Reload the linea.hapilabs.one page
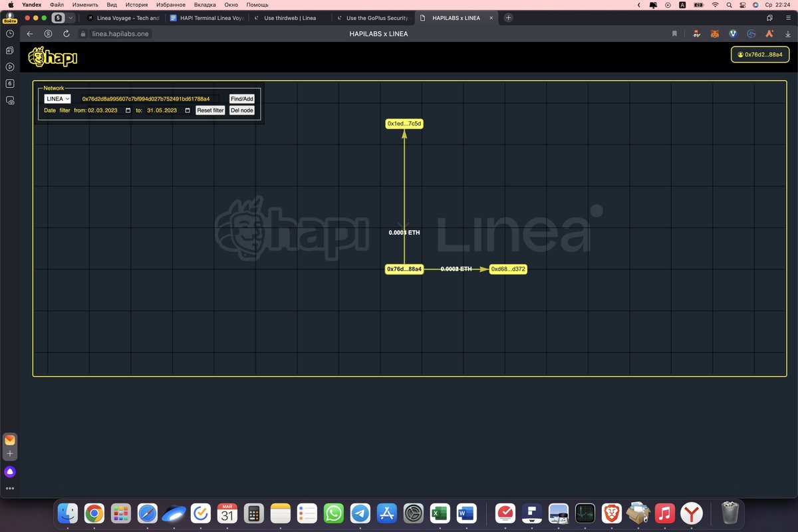This screenshot has height=532, width=798. pos(66,33)
